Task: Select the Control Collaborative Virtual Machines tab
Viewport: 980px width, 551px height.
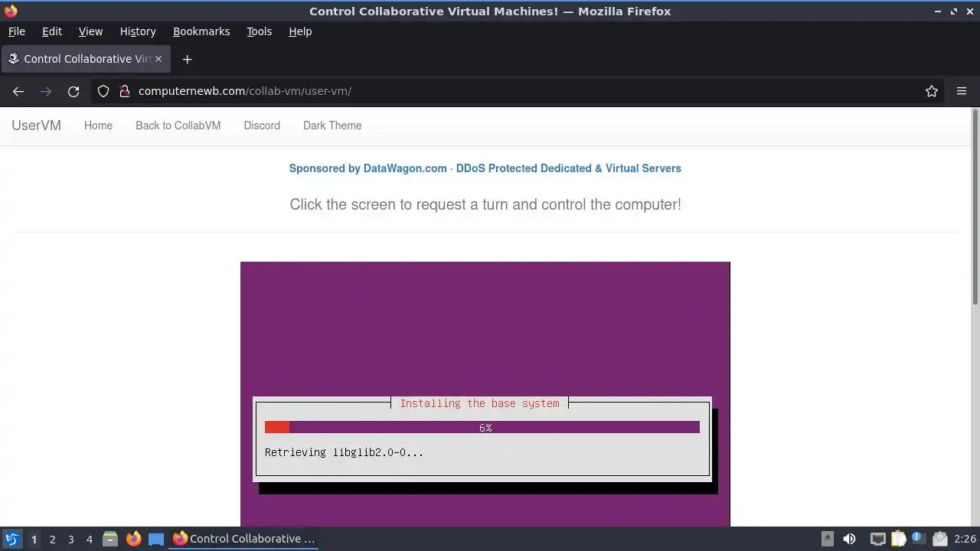Action: [84, 59]
